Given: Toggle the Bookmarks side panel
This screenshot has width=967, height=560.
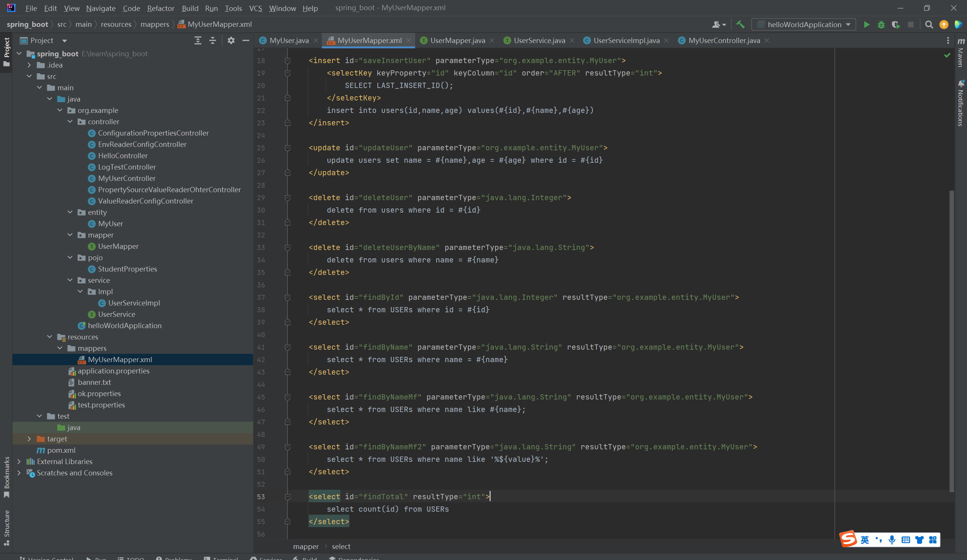Looking at the screenshot, I should 6,477.
